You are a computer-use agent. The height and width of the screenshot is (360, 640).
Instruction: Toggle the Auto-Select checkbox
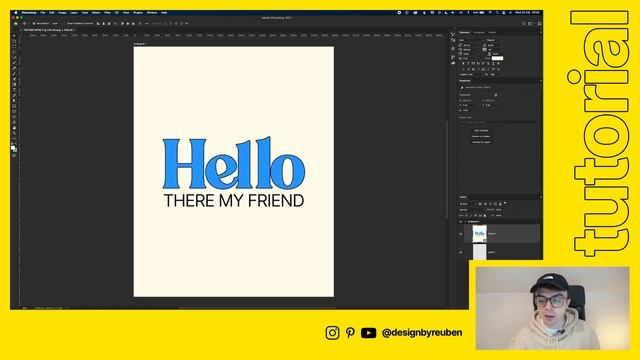point(33,24)
